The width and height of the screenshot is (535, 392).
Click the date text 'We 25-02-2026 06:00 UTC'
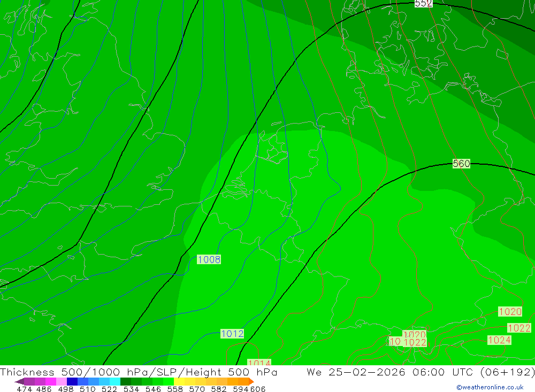pyautogui.click(x=391, y=372)
